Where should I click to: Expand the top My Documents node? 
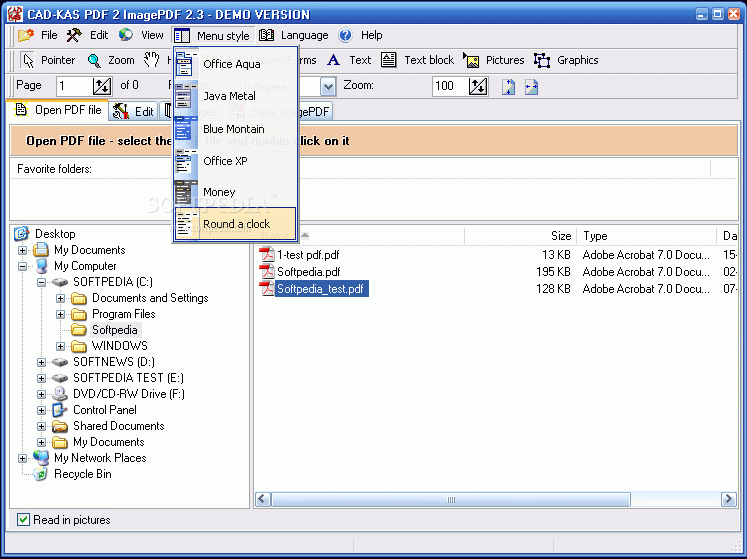tap(22, 250)
